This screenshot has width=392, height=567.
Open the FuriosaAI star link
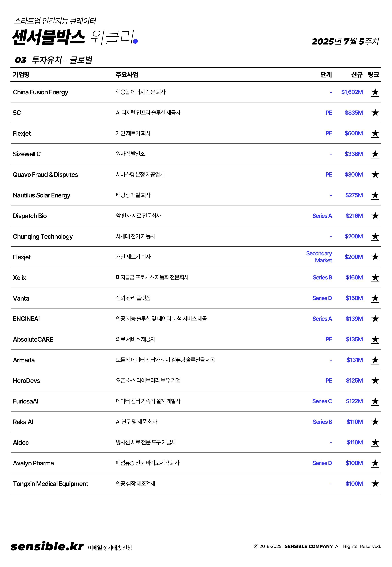375,401
